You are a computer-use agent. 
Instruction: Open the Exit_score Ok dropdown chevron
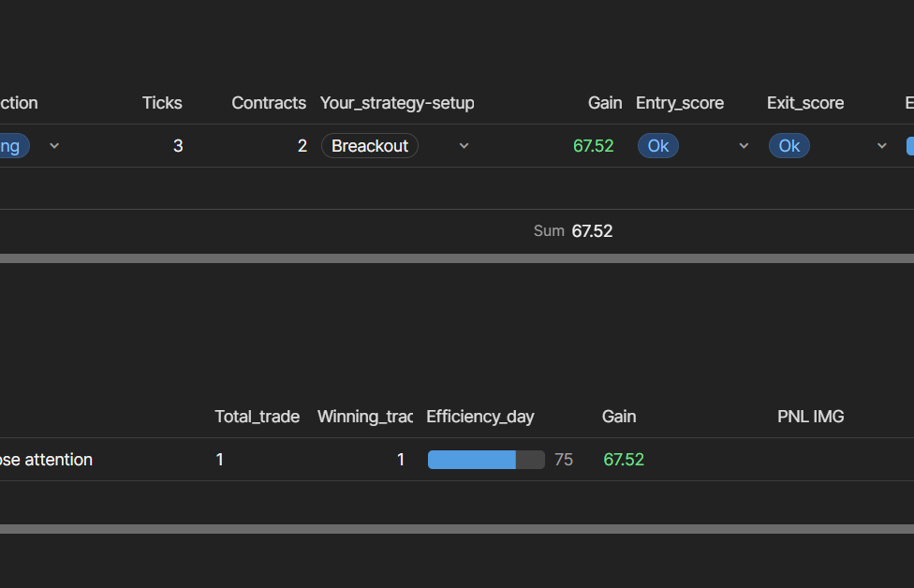pyautogui.click(x=881, y=146)
